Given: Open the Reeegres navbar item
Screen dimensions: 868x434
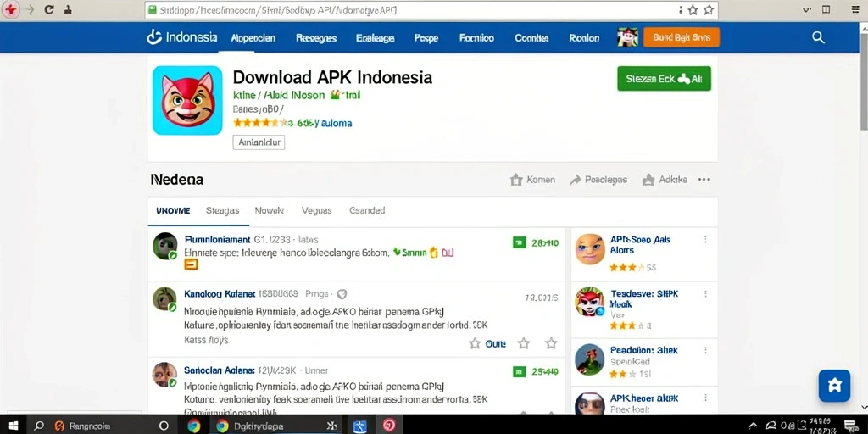Looking at the screenshot, I should point(316,38).
